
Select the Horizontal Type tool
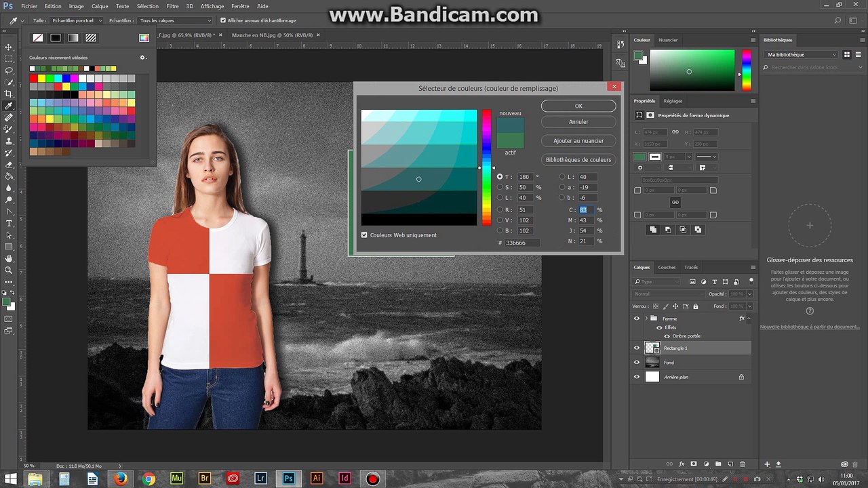pyautogui.click(x=9, y=223)
